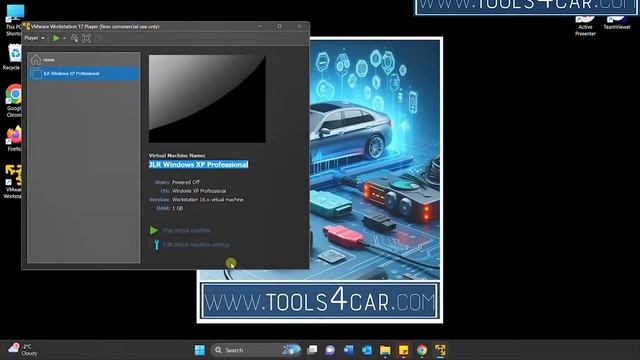Click the green triangle beside Play virtual machine

coord(154,231)
